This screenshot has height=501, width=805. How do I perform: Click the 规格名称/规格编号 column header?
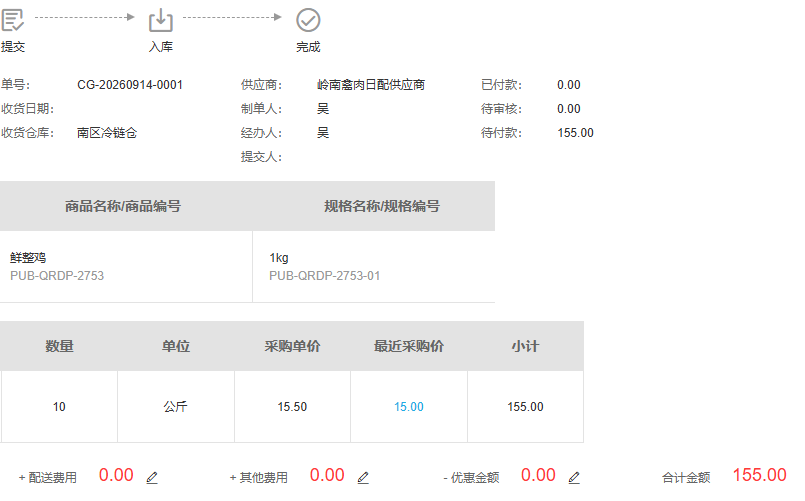(x=382, y=206)
